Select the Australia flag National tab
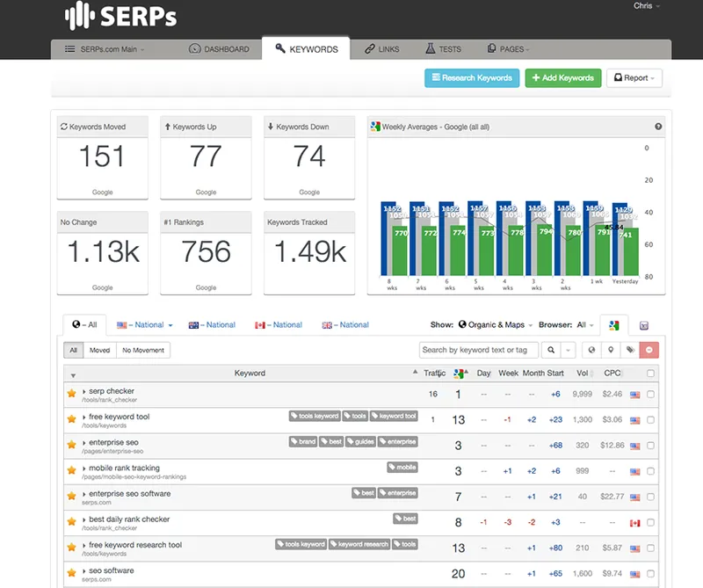The height and width of the screenshot is (588, 703). (x=212, y=324)
